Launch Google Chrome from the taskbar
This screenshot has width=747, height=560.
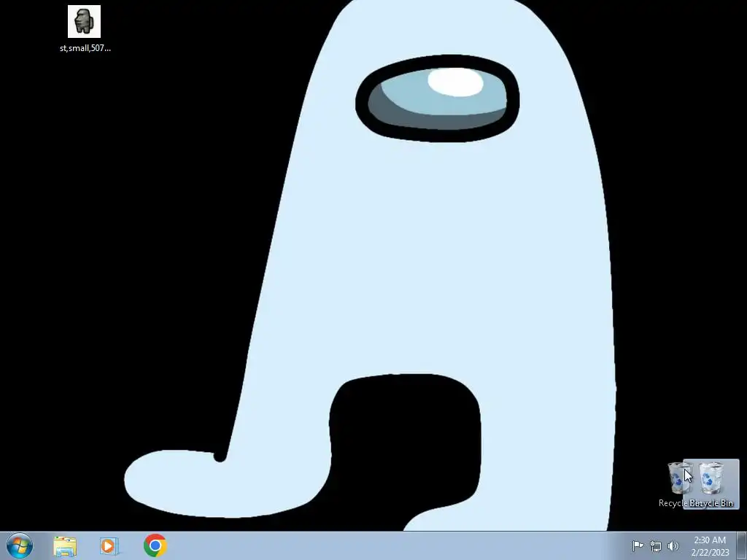(x=155, y=545)
